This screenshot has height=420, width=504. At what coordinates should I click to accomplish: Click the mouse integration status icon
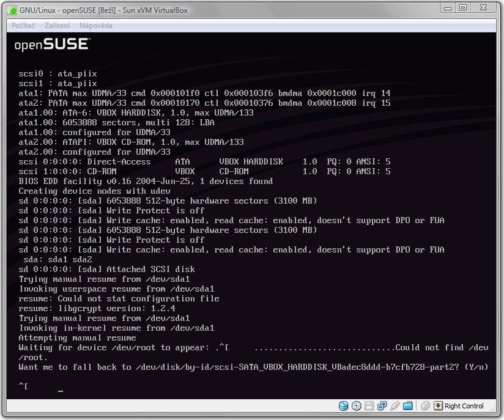coord(425,406)
